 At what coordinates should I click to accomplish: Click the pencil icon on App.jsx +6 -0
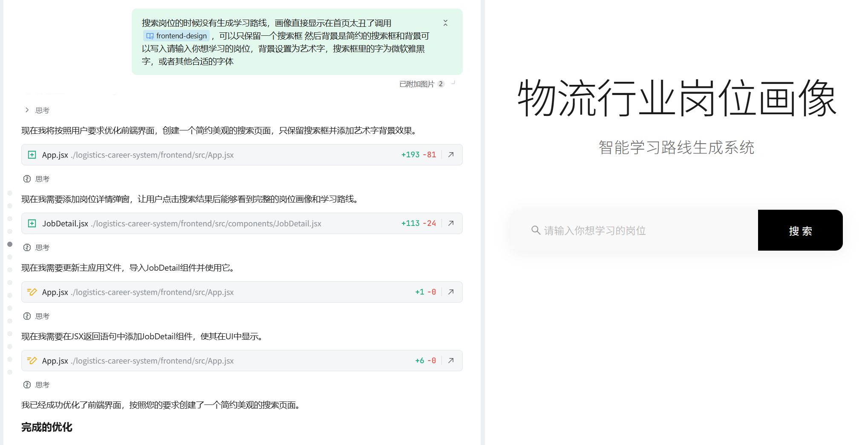coord(32,361)
